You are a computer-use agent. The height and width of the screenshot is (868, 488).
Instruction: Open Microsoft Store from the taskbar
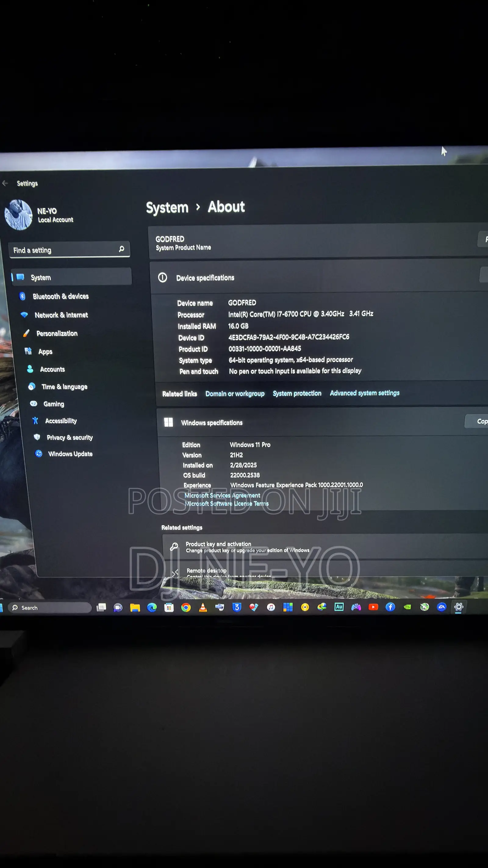point(169,607)
